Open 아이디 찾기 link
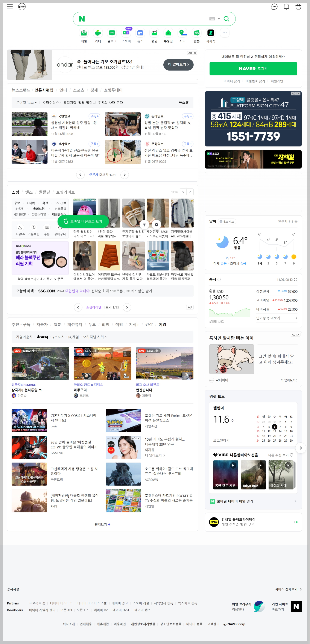 pyautogui.click(x=231, y=81)
